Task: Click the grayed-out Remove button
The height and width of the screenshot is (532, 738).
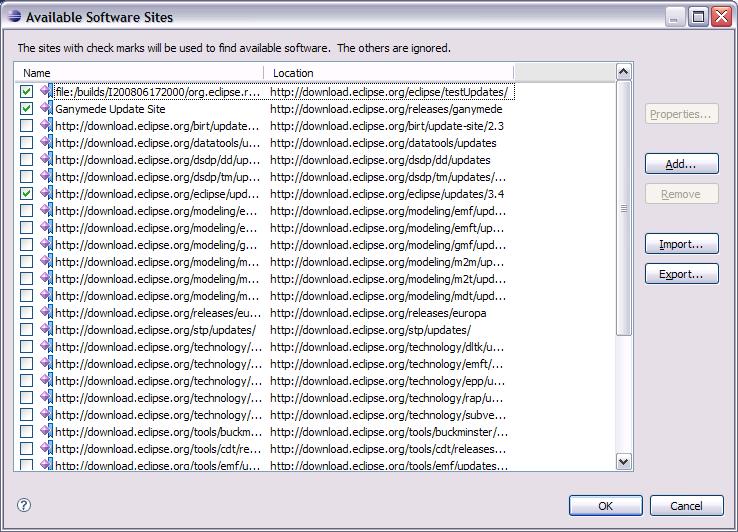Action: [x=682, y=194]
